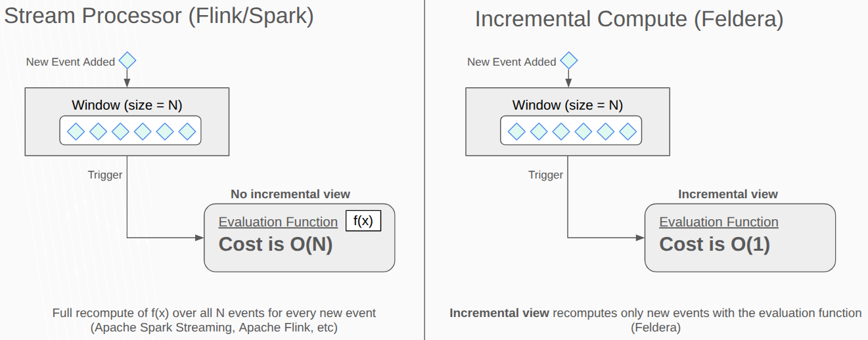Viewport: 868px width, 340px height.
Task: Click the "Cost is O(N)" text
Action: pos(275,244)
